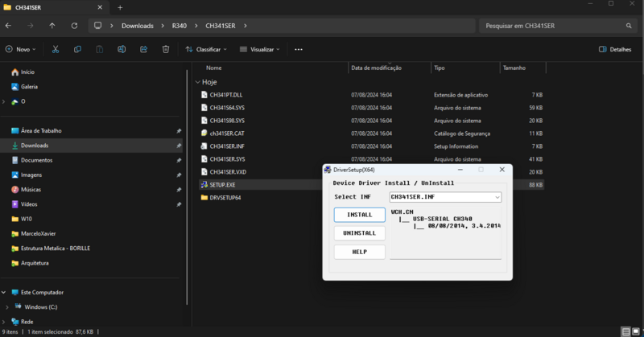Open a new tab with plus button
This screenshot has width=644, height=337.
click(120, 7)
